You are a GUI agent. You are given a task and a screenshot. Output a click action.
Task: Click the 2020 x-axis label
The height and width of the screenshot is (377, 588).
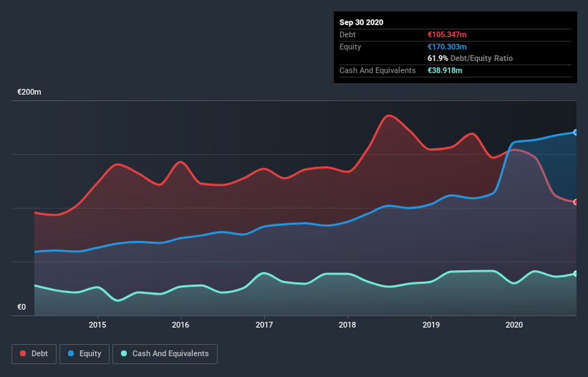click(x=514, y=325)
